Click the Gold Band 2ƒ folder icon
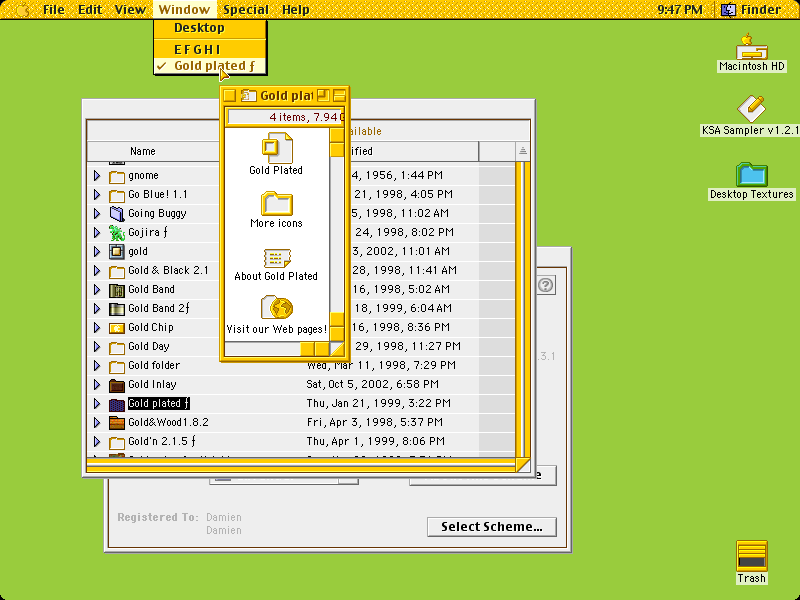Viewport: 800px width, 600px height. (117, 309)
